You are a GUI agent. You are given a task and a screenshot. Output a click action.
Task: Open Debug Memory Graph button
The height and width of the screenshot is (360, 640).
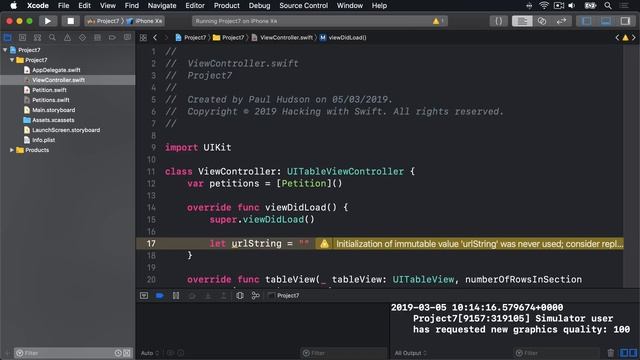pos(256,296)
